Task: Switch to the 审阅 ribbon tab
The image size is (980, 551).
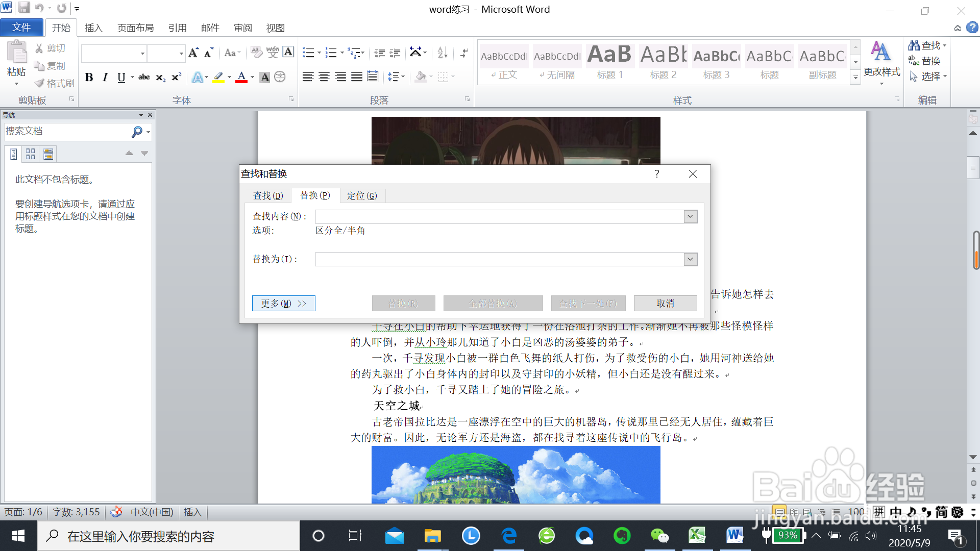Action: tap(243, 28)
